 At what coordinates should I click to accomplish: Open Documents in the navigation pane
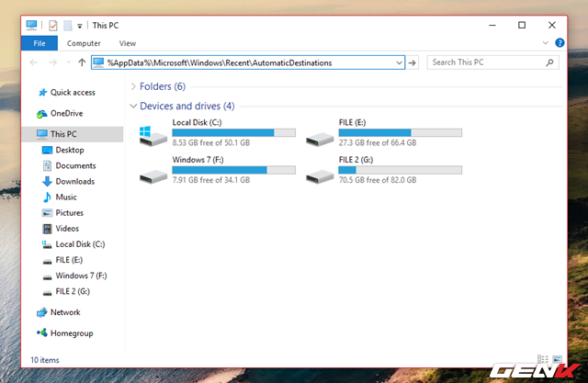point(69,165)
